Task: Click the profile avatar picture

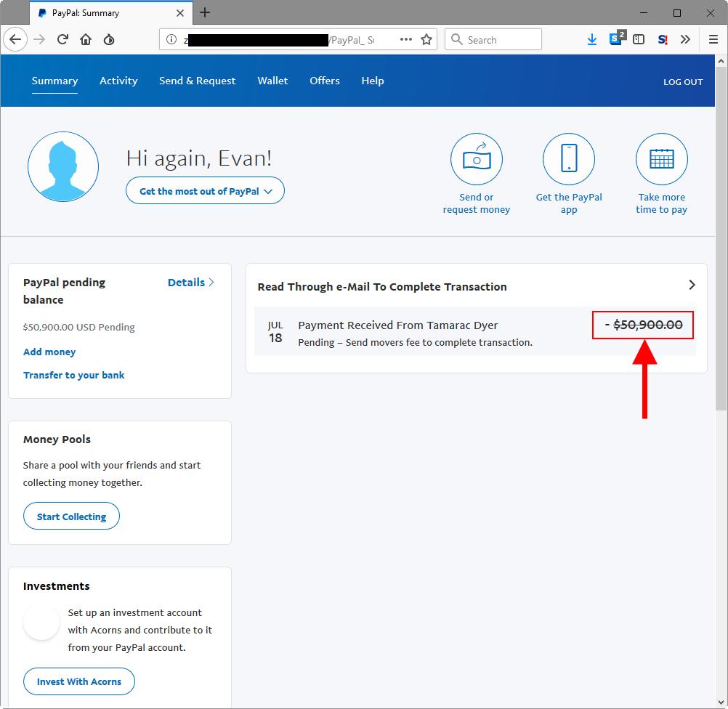Action: (63, 166)
